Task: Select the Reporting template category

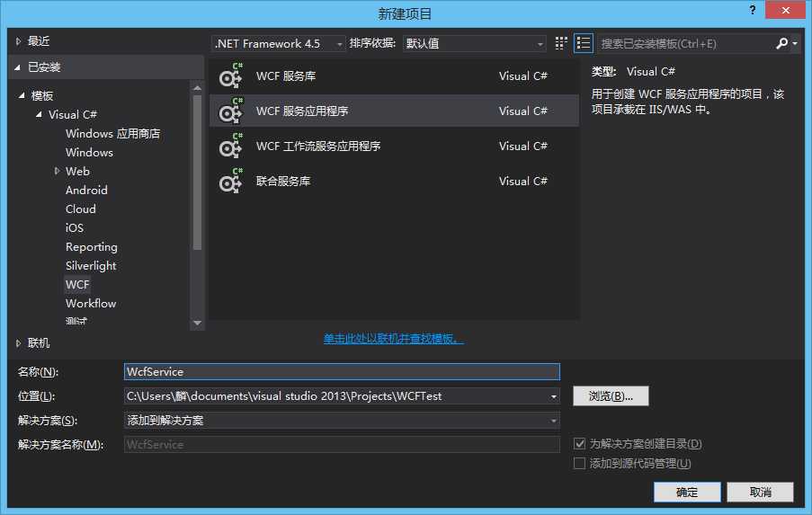Action: [91, 247]
